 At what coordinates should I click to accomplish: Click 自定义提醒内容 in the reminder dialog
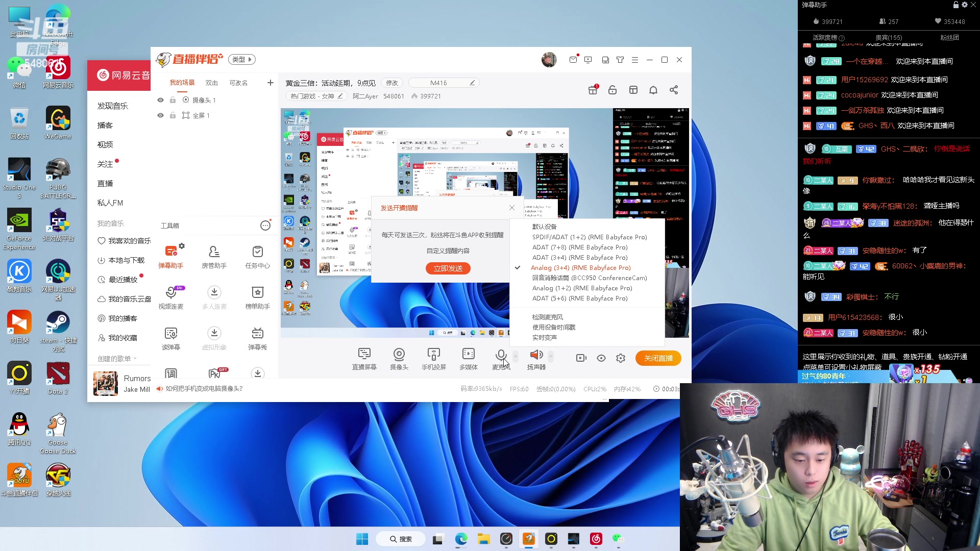click(448, 251)
